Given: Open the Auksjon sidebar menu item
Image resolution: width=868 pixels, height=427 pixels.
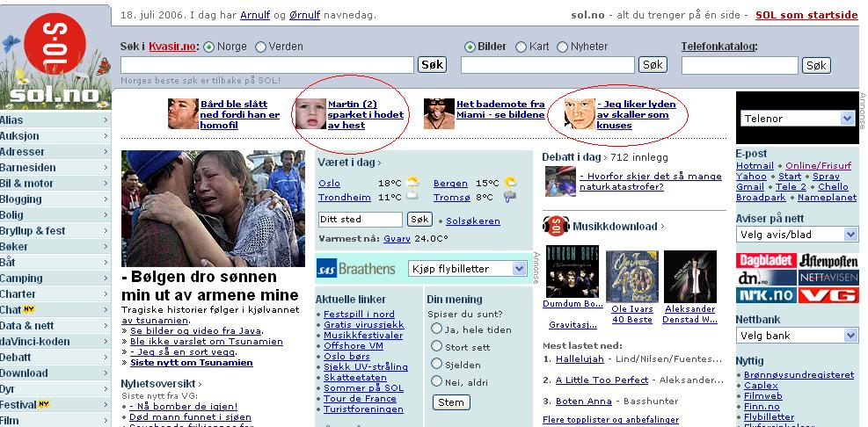Looking at the screenshot, I should point(55,135).
